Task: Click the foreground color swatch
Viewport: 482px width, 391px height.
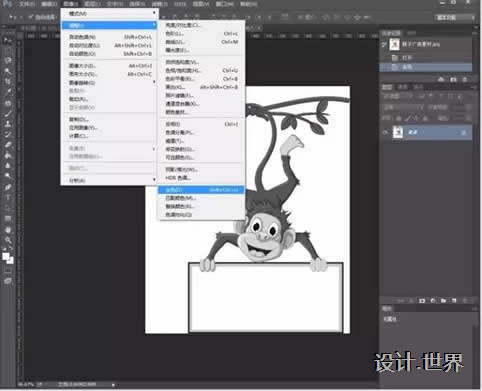Action: (x=6, y=256)
